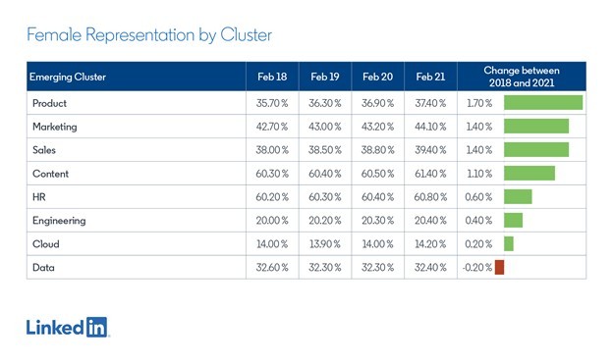Click the 13.90% Cloud Feb 19 cell
Screen dimensions: 613x364
[x=325, y=244]
